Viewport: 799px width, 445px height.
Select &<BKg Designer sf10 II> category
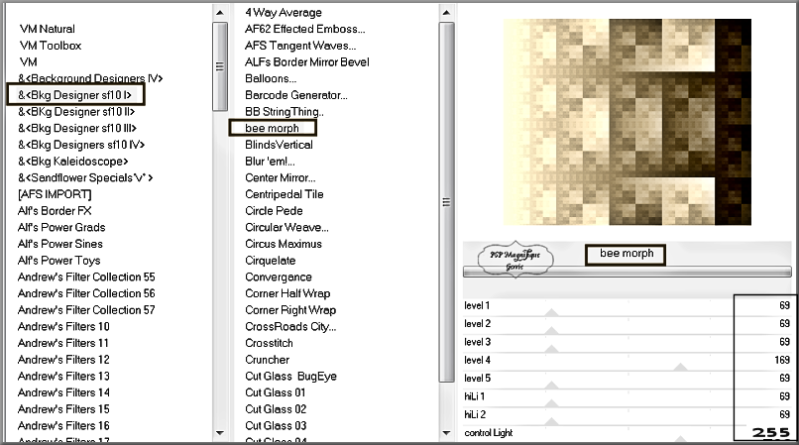[x=76, y=112]
